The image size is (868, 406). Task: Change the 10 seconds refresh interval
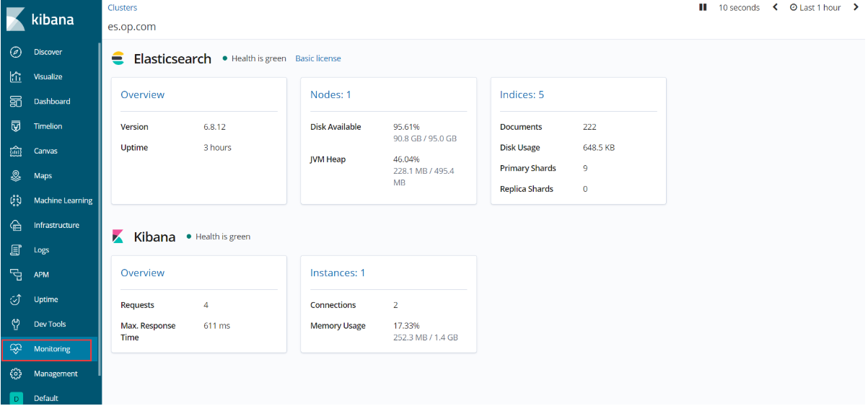point(739,7)
